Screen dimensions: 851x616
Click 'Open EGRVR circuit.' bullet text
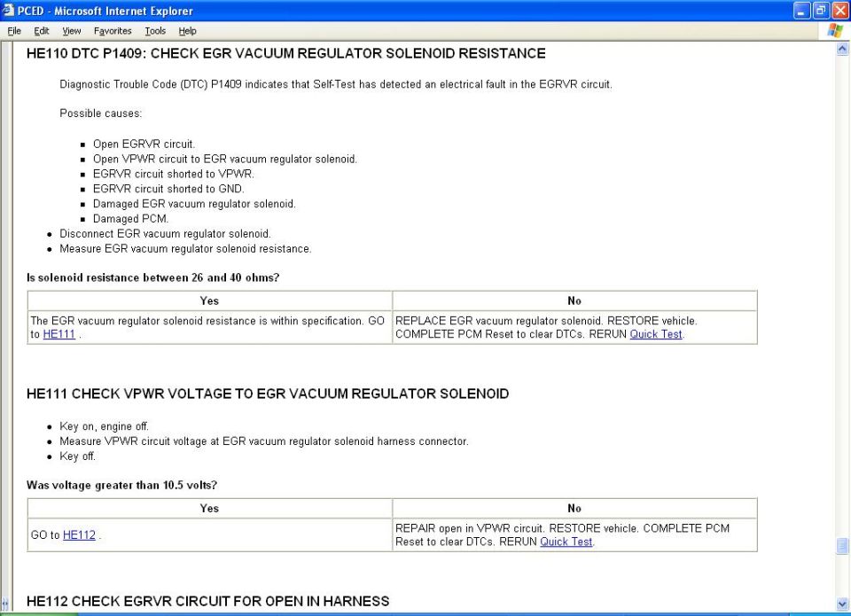click(144, 144)
